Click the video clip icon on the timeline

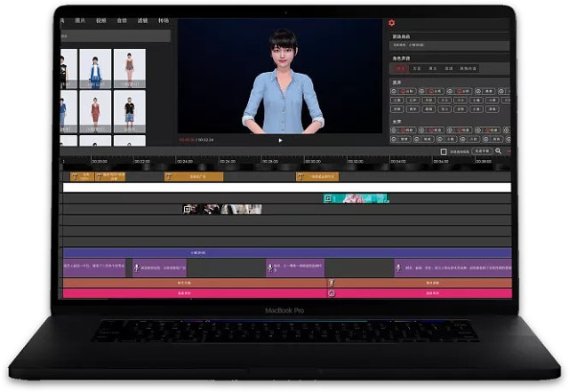187,209
